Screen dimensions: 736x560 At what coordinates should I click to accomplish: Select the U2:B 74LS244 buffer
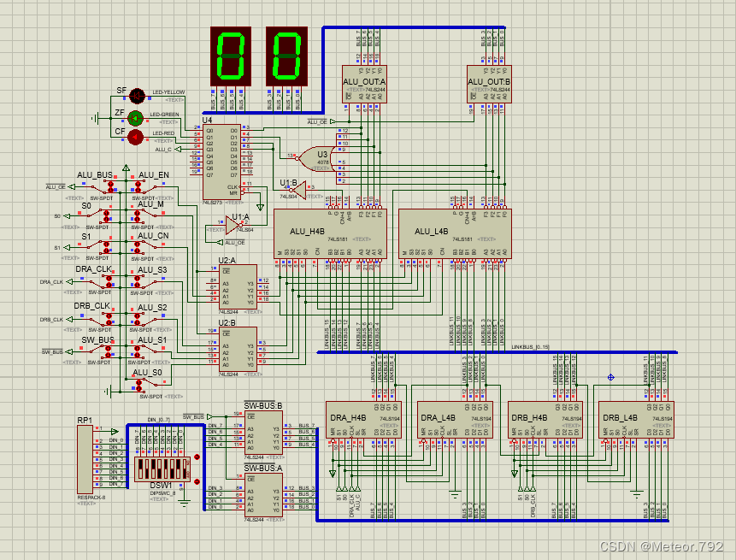238,349
